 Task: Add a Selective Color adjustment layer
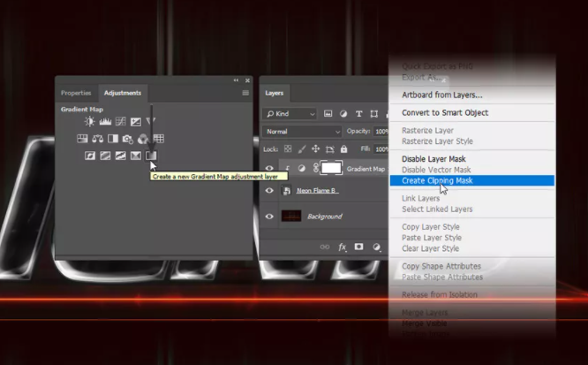point(136,156)
